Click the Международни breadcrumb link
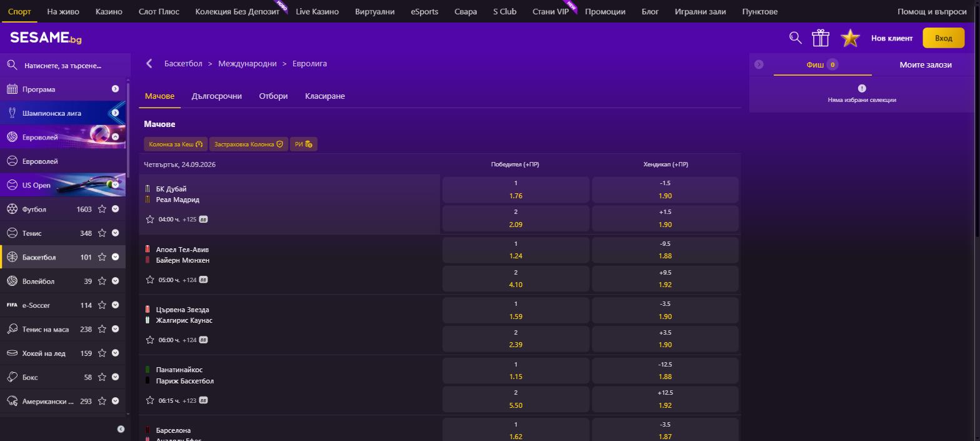This screenshot has width=980, height=441. (247, 63)
